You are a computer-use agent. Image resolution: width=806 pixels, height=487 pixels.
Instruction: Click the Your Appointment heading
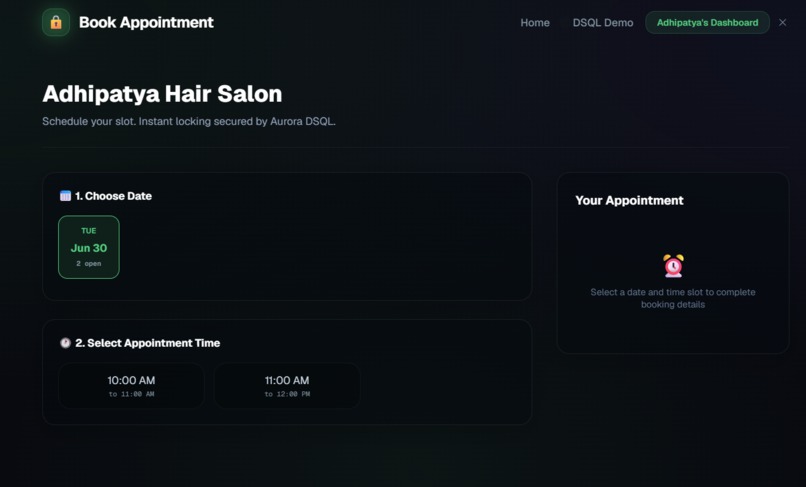(629, 201)
